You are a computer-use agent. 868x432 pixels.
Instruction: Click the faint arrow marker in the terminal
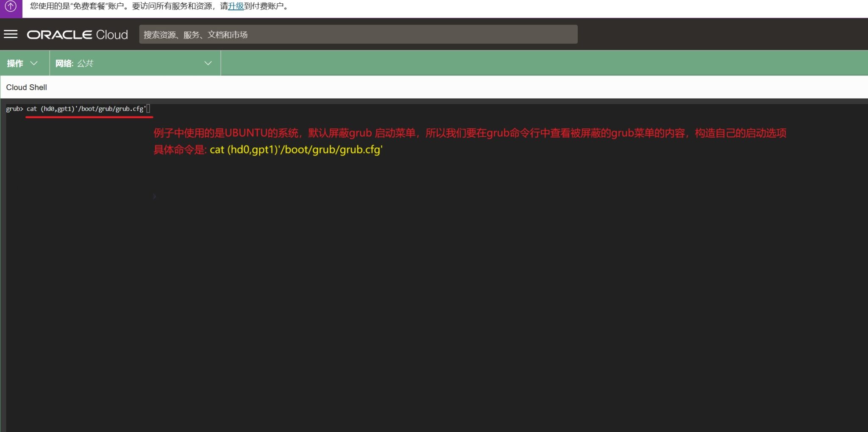pyautogui.click(x=155, y=197)
